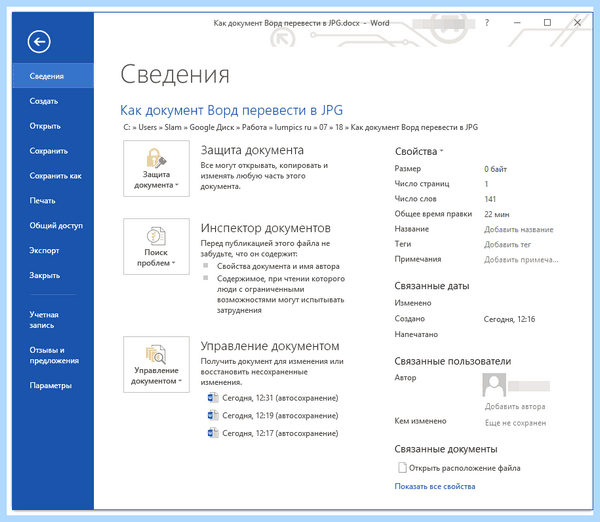This screenshot has width=600, height=522.
Task: Open the Управление документом icon button
Action: 156,364
